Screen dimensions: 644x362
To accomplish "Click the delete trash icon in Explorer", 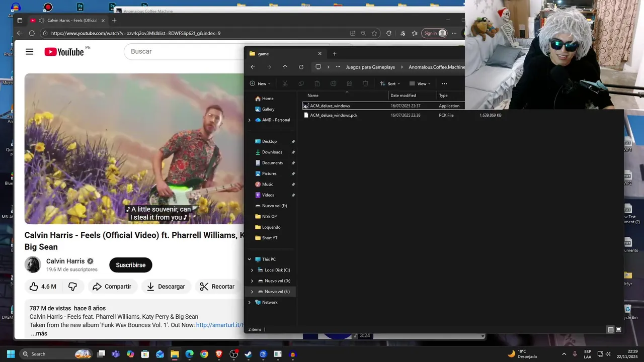I will 366,83.
